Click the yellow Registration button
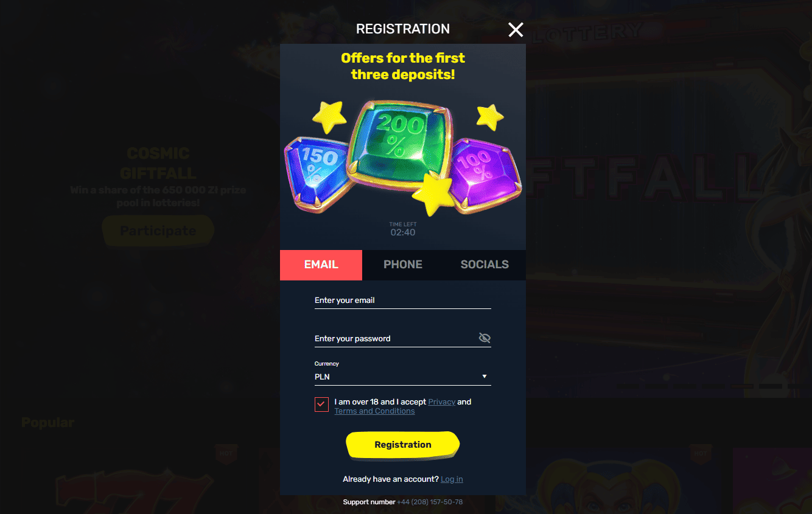812x514 pixels. (402, 445)
